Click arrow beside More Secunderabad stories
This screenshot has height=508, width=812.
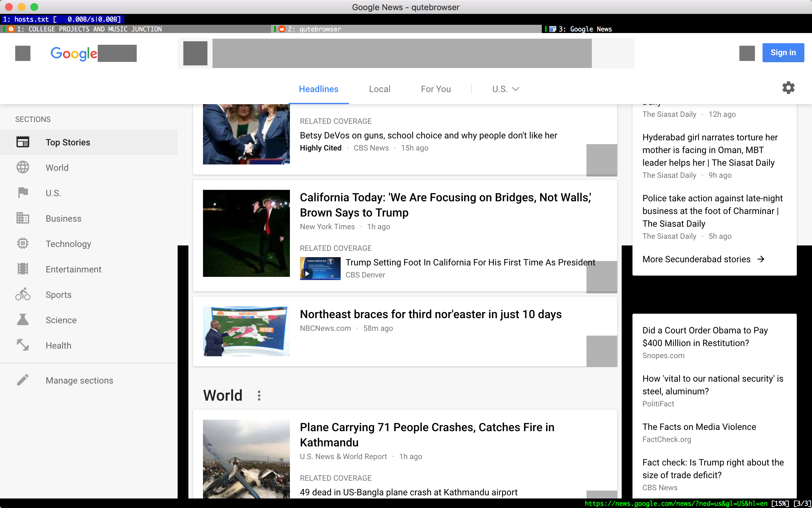tap(761, 259)
